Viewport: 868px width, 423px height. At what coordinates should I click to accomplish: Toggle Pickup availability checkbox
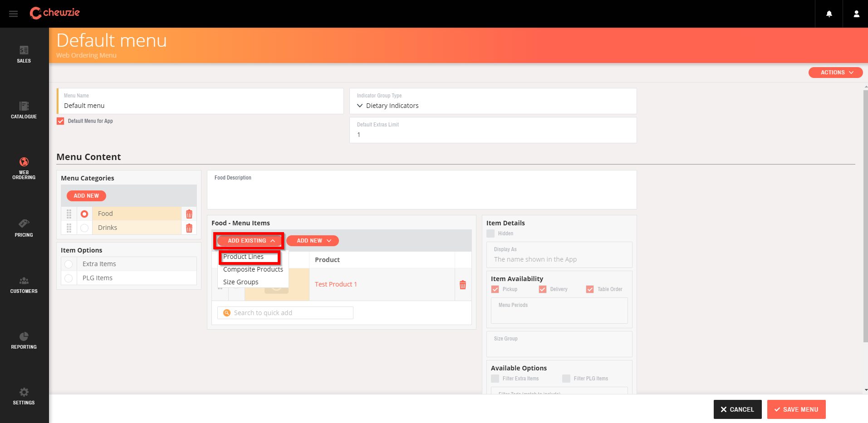coord(495,289)
